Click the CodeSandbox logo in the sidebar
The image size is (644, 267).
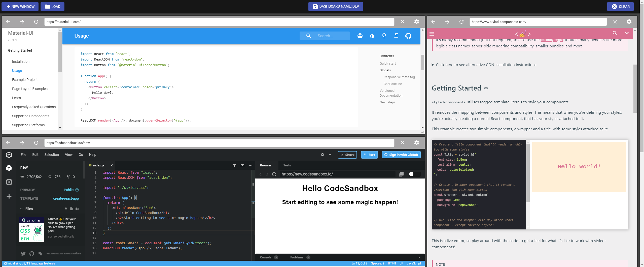(9, 155)
